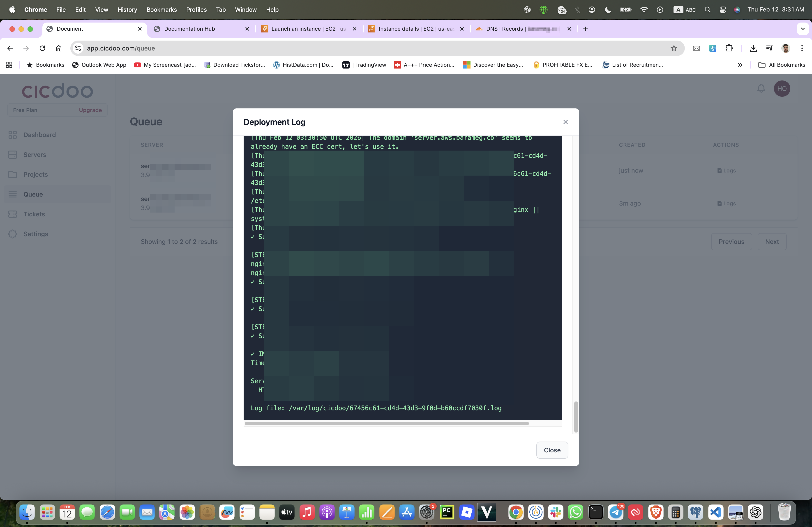Open Chrome extensions puzzle icon
Viewport: 812px width, 527px height.
[x=729, y=48]
